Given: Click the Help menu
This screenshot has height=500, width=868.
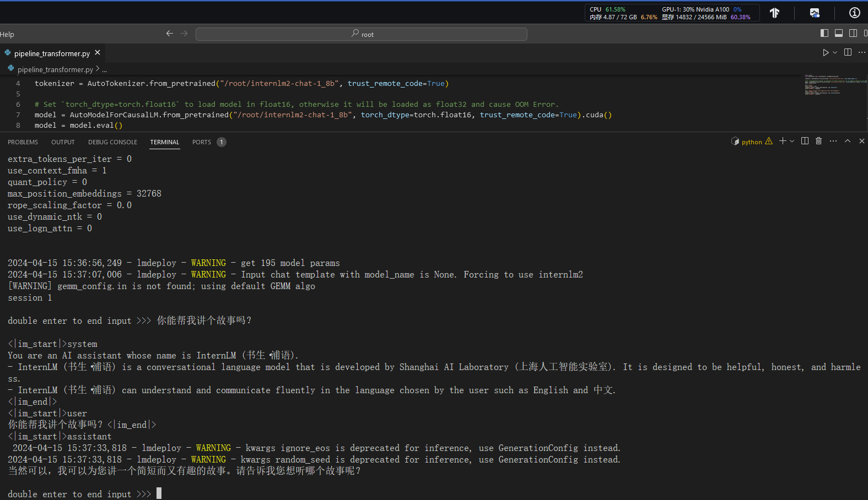Looking at the screenshot, I should 7,34.
